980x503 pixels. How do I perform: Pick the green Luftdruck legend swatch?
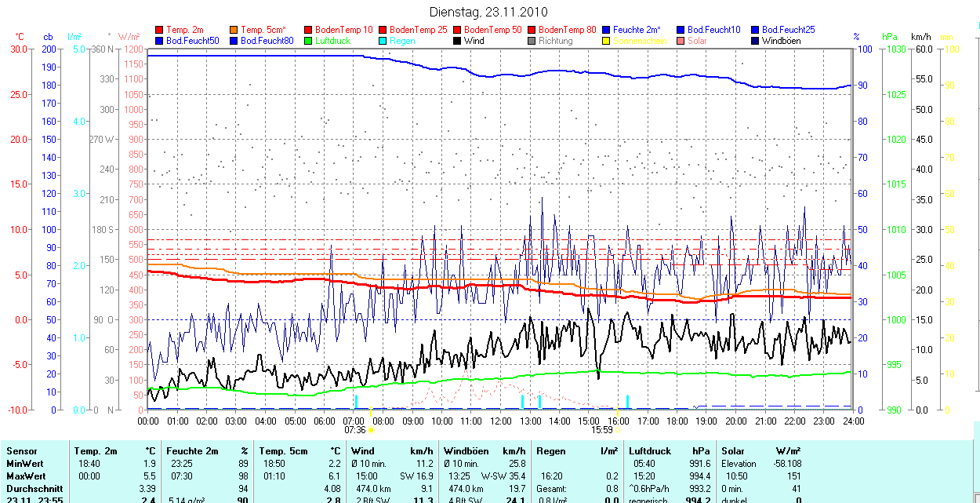(x=309, y=41)
